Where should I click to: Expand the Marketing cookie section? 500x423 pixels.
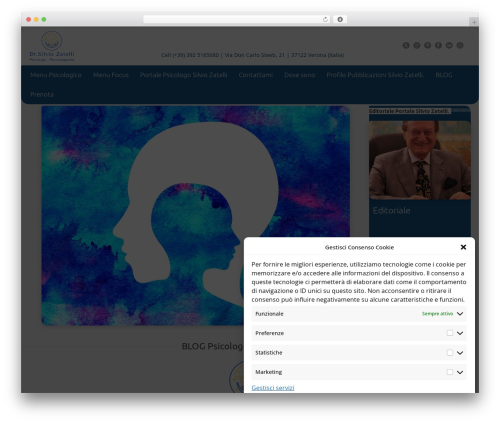click(460, 372)
